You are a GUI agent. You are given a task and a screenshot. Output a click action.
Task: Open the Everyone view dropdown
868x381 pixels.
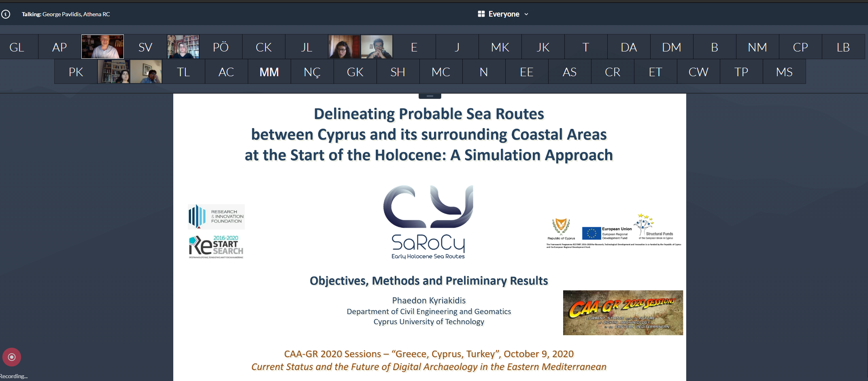click(x=504, y=14)
